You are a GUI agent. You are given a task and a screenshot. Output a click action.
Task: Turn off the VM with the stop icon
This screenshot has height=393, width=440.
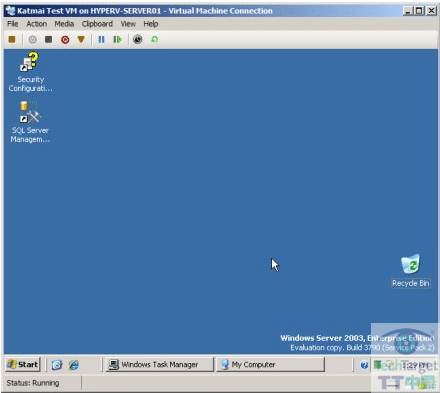(x=49, y=39)
